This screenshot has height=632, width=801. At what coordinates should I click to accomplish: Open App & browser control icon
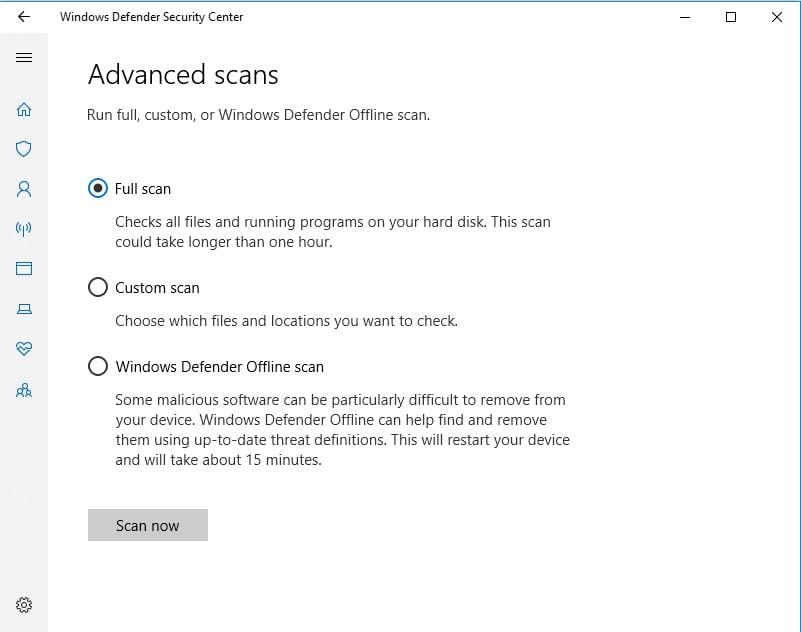[x=24, y=268]
